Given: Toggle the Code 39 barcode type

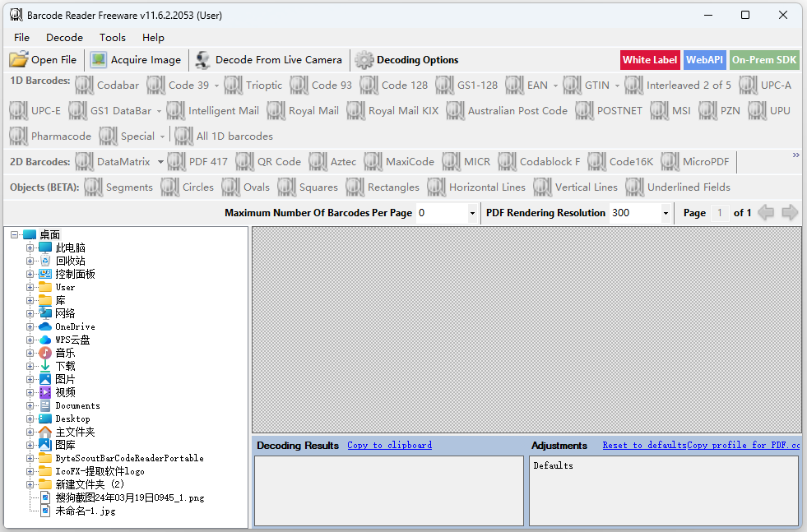Looking at the screenshot, I should [x=179, y=85].
